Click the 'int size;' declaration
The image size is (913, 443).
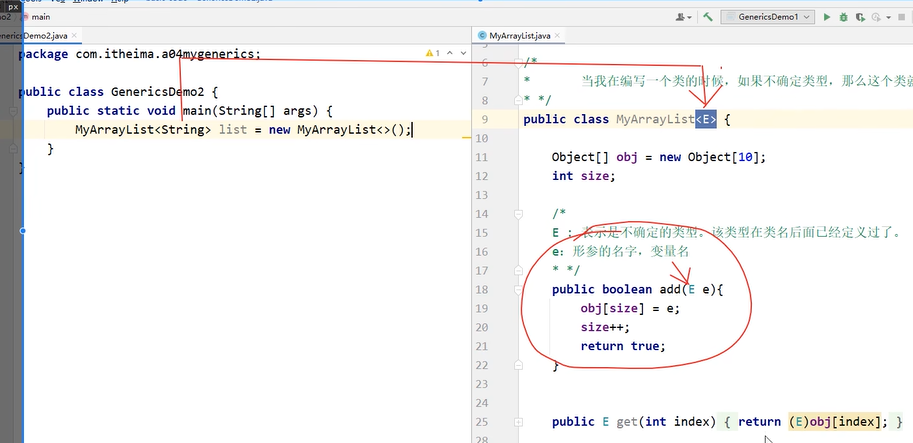583,176
